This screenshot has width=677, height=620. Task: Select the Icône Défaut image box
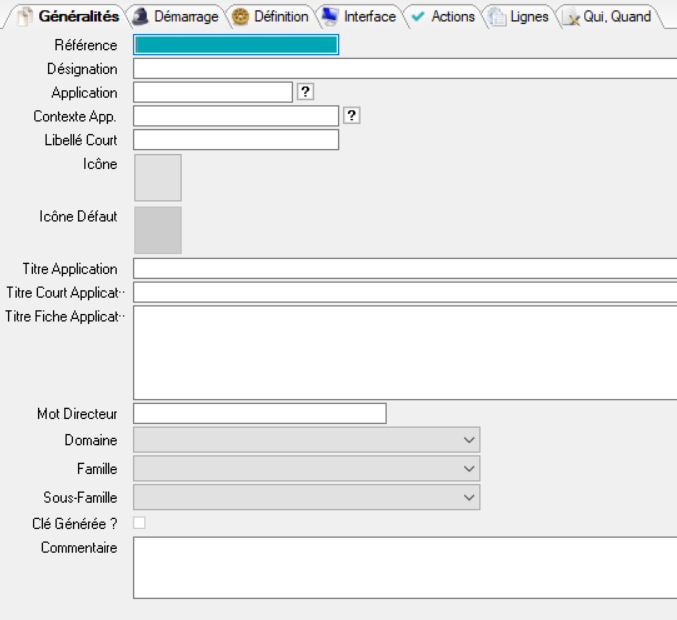click(x=157, y=230)
